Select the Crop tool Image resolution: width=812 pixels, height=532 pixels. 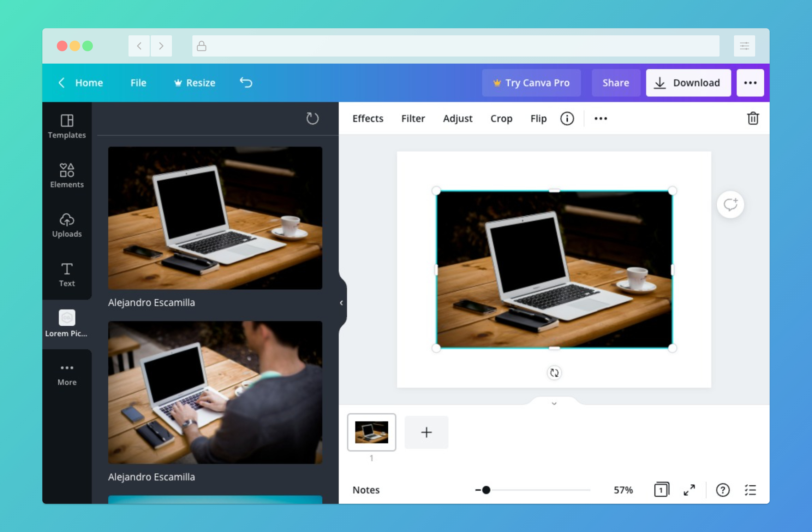click(501, 118)
